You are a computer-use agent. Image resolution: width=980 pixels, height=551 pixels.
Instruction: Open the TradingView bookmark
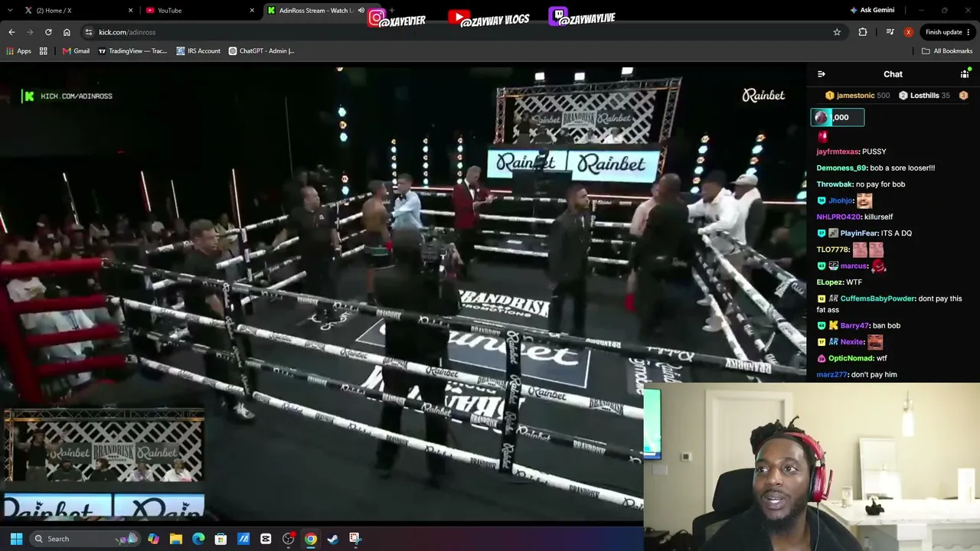tap(132, 51)
